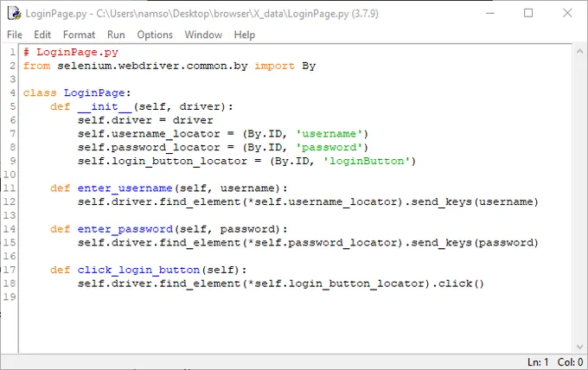Click the scrollbar up arrow
Screen dimensions: 588x370
579,52
